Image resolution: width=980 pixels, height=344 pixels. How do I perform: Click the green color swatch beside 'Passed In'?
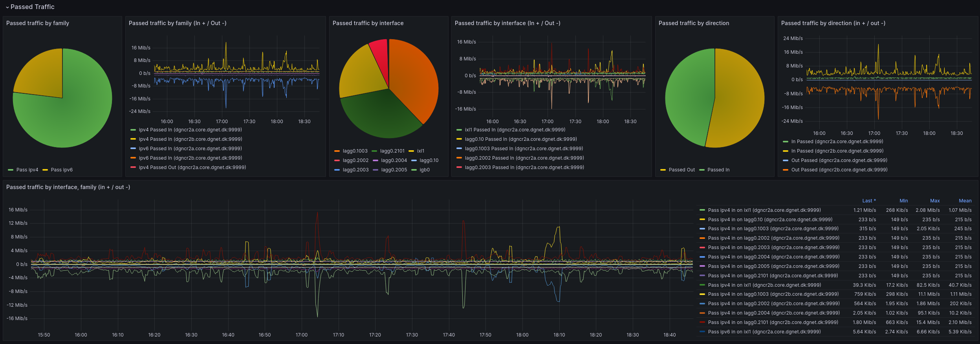pyautogui.click(x=702, y=170)
